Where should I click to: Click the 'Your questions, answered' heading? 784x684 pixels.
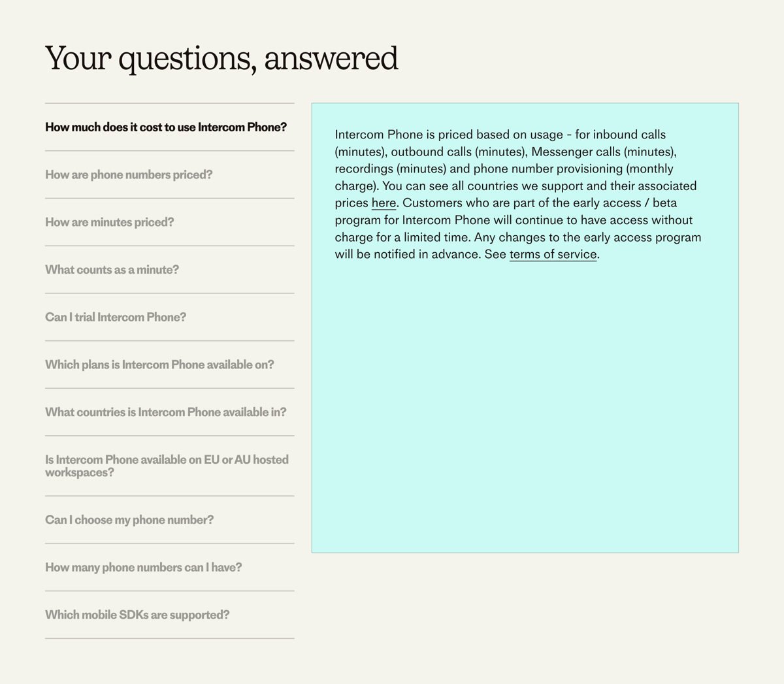[221, 59]
